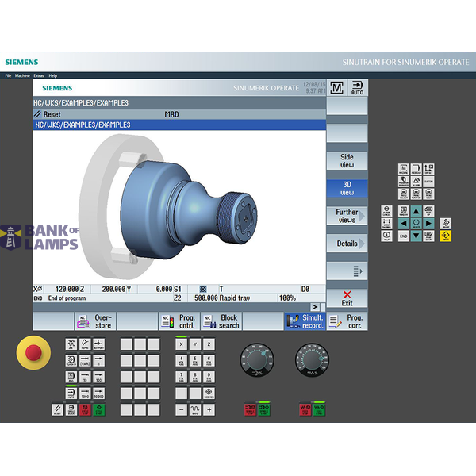Click WCS MCS switch key
This screenshot has width=476, height=476.
tap(209, 393)
